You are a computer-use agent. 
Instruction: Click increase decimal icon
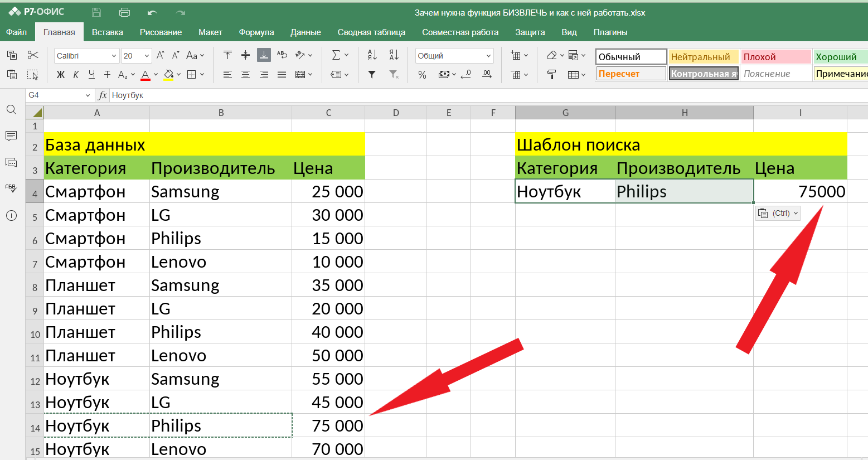487,74
